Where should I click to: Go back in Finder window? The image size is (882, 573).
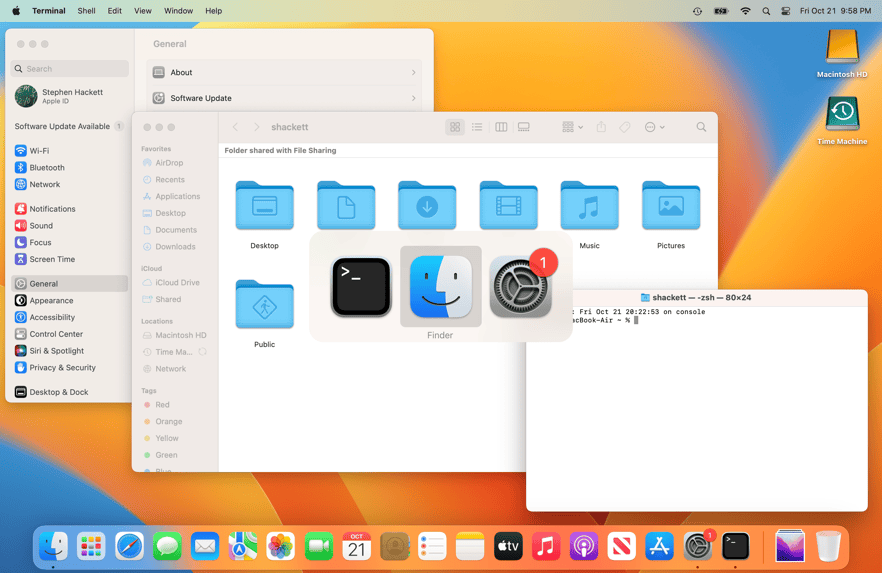(x=236, y=127)
